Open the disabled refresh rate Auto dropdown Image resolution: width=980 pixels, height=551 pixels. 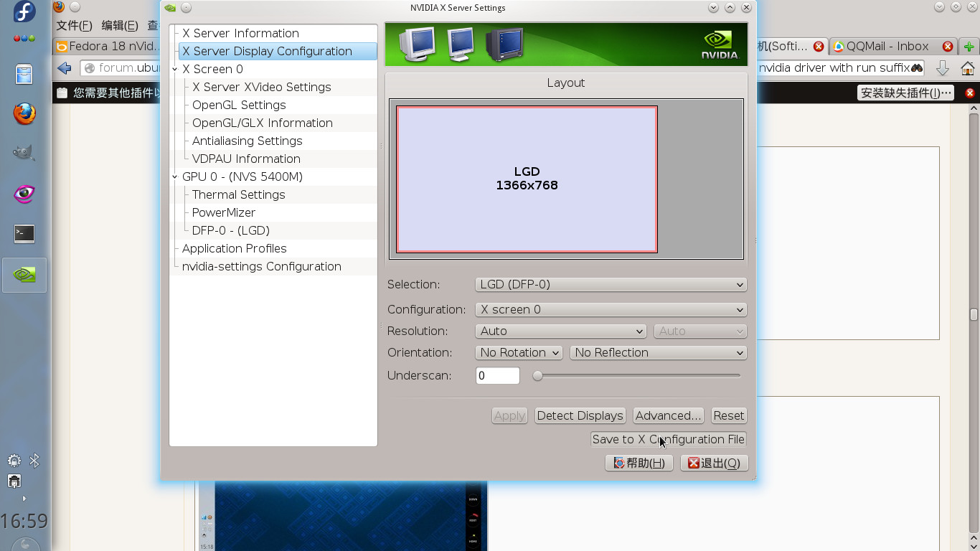tap(700, 331)
